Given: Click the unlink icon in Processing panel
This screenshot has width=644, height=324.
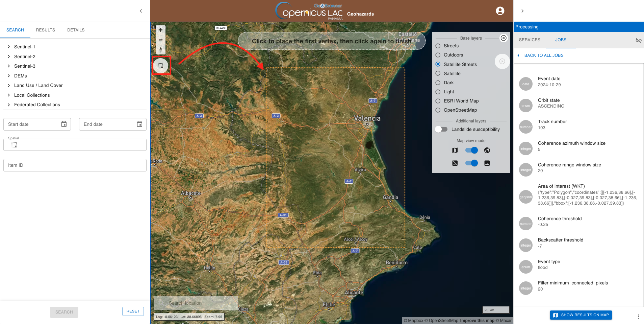Looking at the screenshot, I should coord(638,40).
